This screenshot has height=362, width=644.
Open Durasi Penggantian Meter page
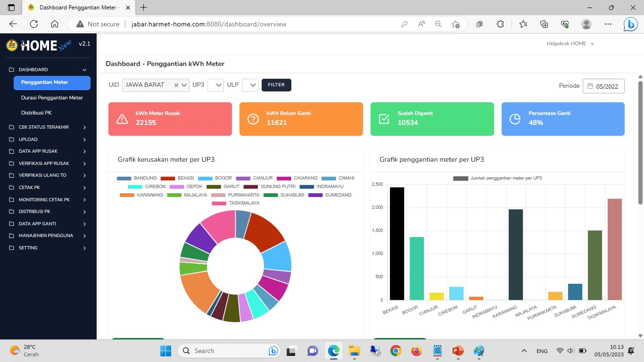[52, 98]
